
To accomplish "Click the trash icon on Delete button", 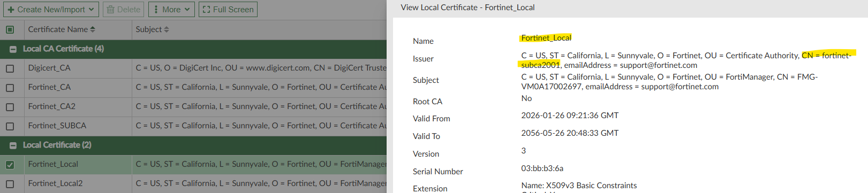I will 110,10.
